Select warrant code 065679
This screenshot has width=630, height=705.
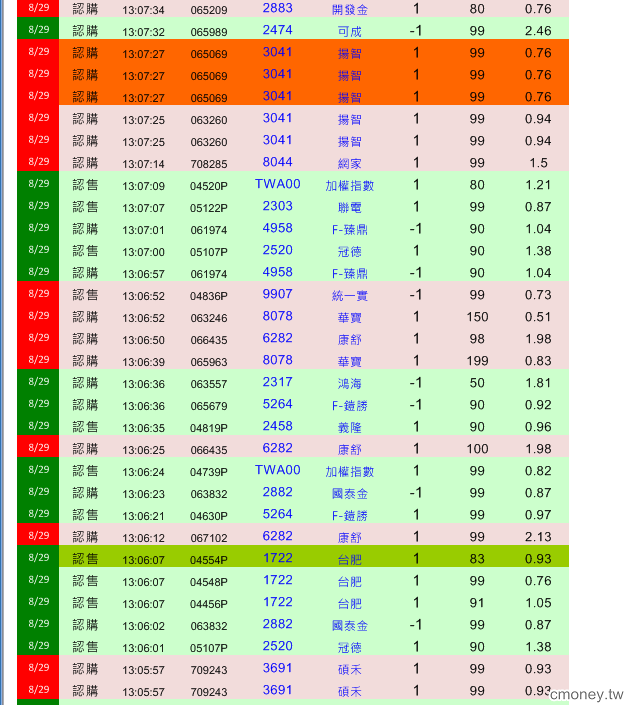[209, 406]
